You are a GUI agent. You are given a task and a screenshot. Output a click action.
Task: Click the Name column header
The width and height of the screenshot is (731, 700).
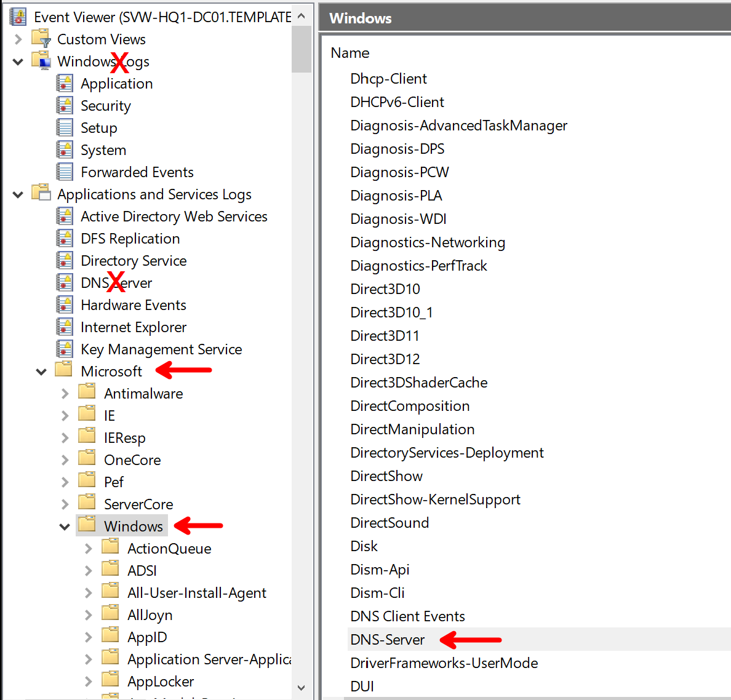350,53
